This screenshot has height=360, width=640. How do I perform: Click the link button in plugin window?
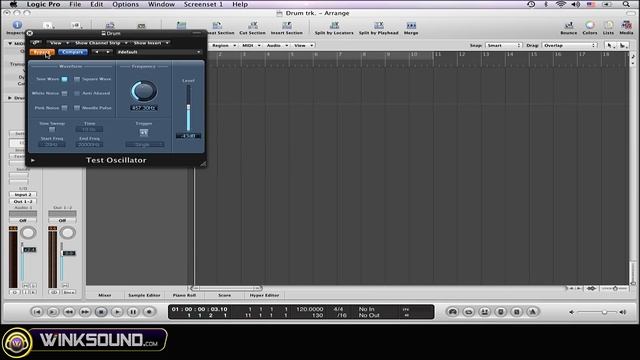pyautogui.click(x=36, y=42)
